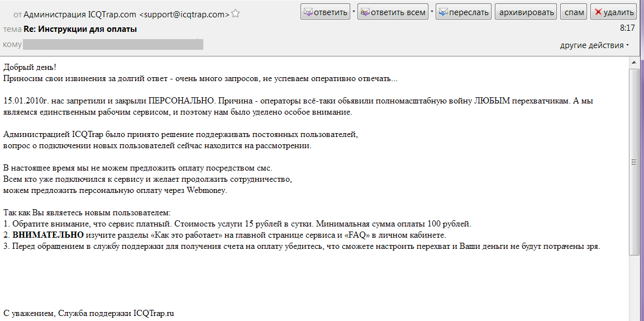The image size is (644, 321).
Task: Click the signature line Служба поддержки ICQTrap.ru
Action: click(116, 313)
